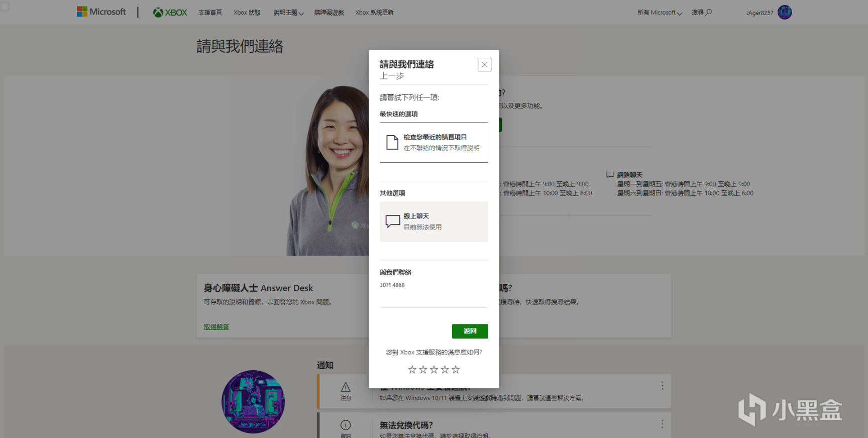Open more options for the 無法兌換代碼 notification
Screen dimensions: 868x438
[662, 424]
